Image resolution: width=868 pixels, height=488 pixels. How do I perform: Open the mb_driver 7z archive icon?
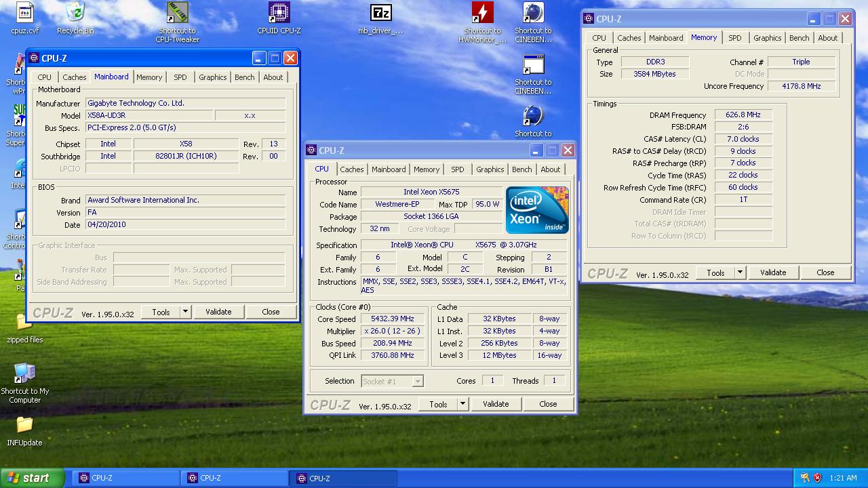click(x=381, y=13)
